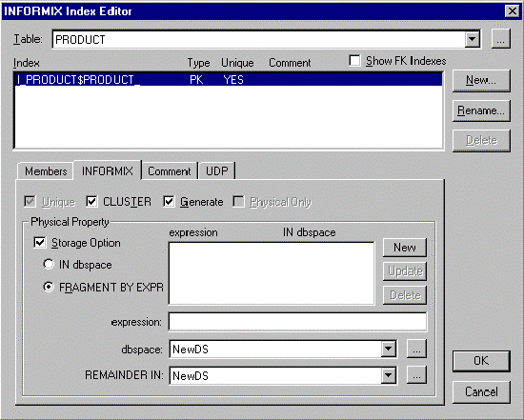This screenshot has height=420, width=524.
Task: Enable Show FK Indexes checkbox
Action: click(x=354, y=61)
